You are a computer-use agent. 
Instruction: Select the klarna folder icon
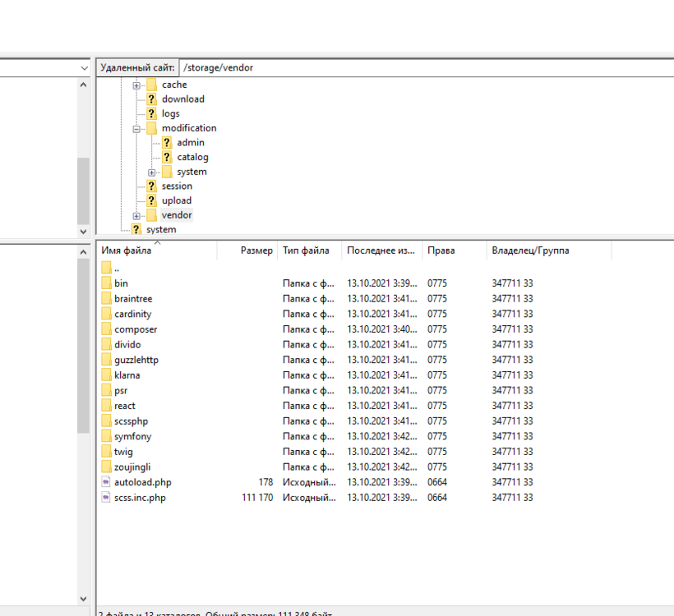(108, 375)
